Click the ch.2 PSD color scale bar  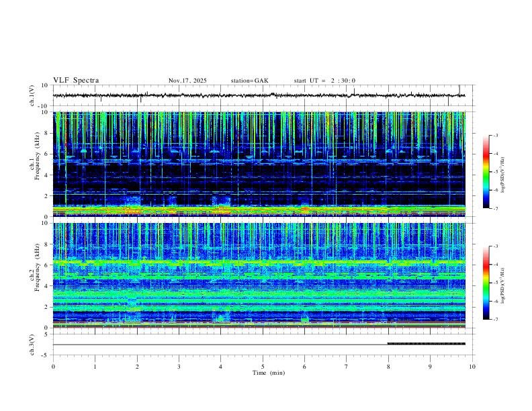point(486,283)
